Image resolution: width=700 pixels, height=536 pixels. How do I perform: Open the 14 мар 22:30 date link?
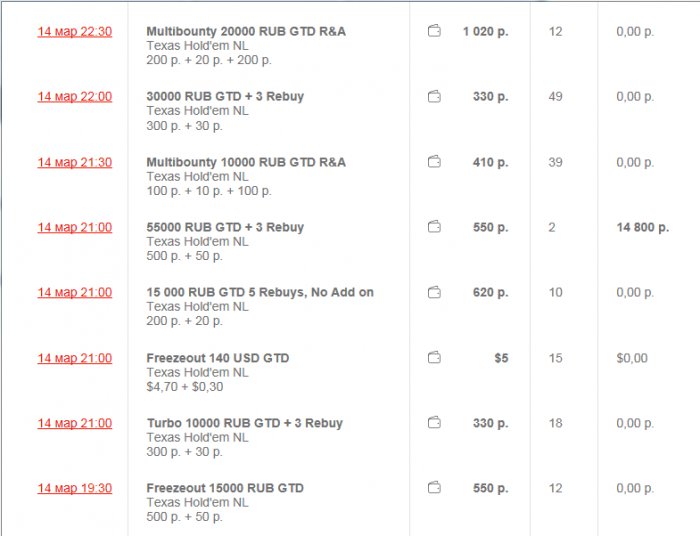tap(75, 32)
